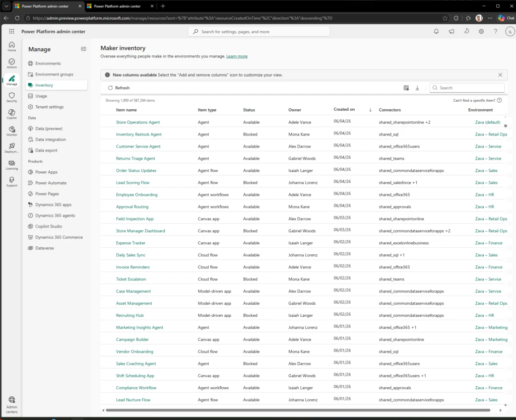Sort by Owner column header
The width and height of the screenshot is (516, 420).
click(x=294, y=110)
